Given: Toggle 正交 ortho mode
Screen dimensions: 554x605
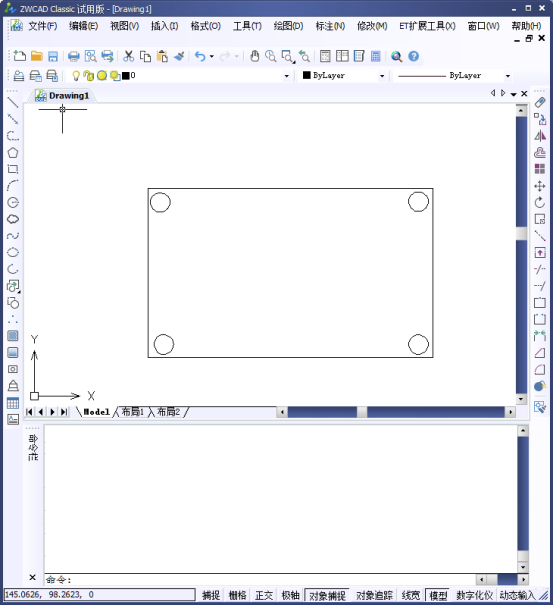Looking at the screenshot, I should point(264,595).
